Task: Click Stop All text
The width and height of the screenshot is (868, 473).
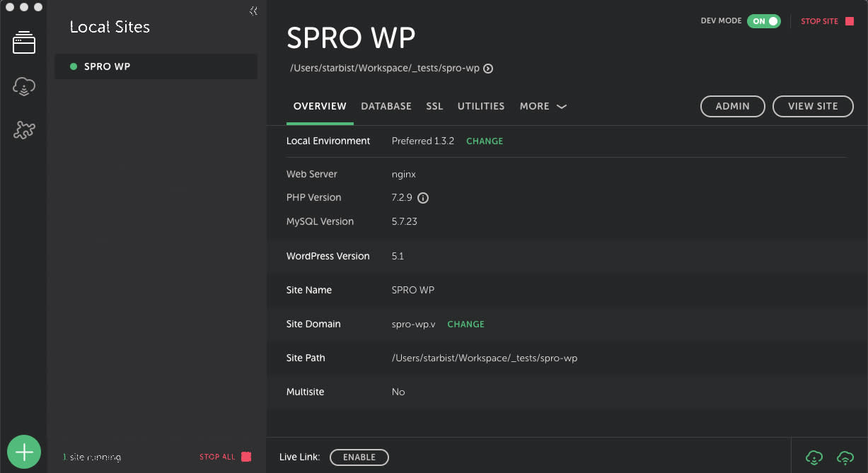Action: click(217, 457)
